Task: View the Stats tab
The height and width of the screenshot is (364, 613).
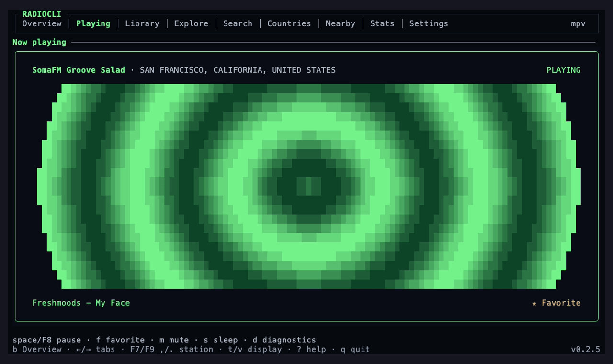Action: coord(382,23)
